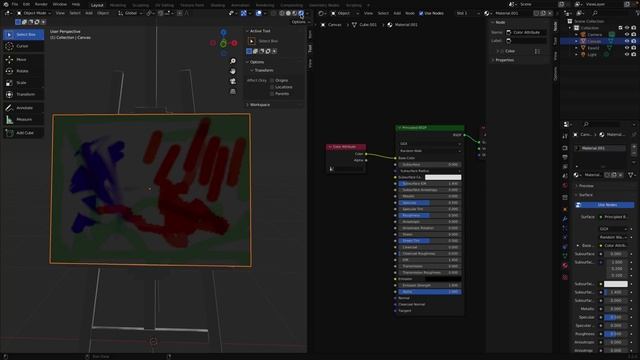The image size is (640, 360).
Task: Click the node Name field Color Attribute
Action: [526, 32]
